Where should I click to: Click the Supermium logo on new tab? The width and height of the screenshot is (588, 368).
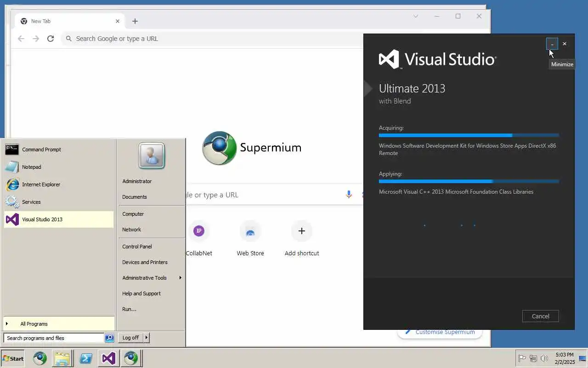(252, 148)
